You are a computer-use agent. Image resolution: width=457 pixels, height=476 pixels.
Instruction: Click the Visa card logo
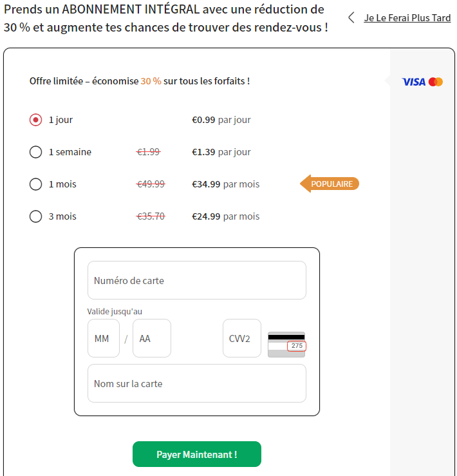click(413, 82)
